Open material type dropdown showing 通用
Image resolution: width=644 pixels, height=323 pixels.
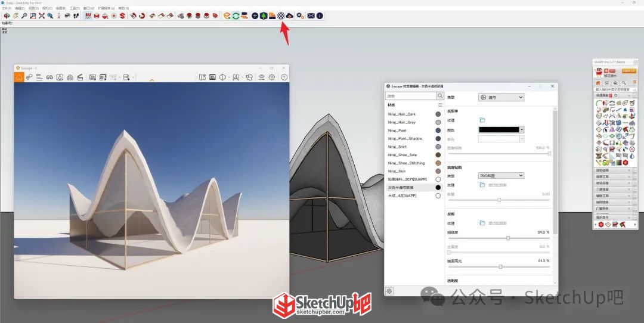click(501, 97)
